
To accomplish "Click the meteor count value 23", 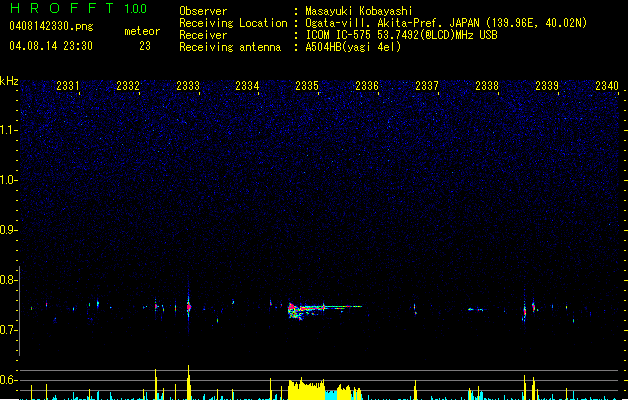I will [145, 46].
